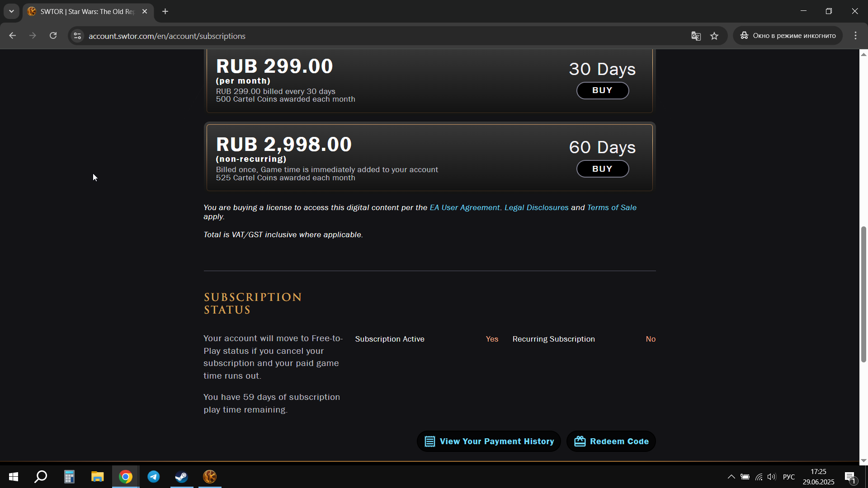Open Chrome three-dot menu
Viewport: 868px width, 488px height.
[x=855, y=36]
